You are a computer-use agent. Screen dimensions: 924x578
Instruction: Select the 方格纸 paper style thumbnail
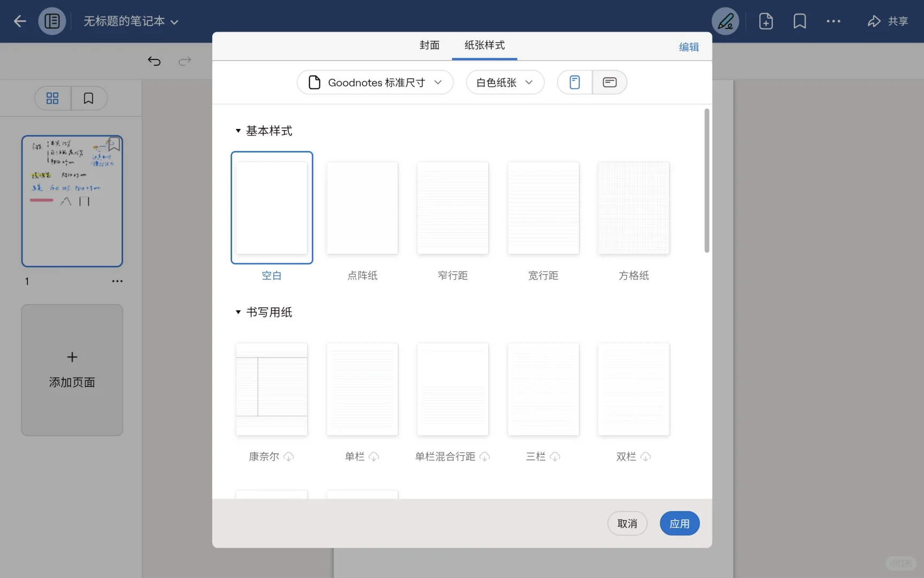633,208
